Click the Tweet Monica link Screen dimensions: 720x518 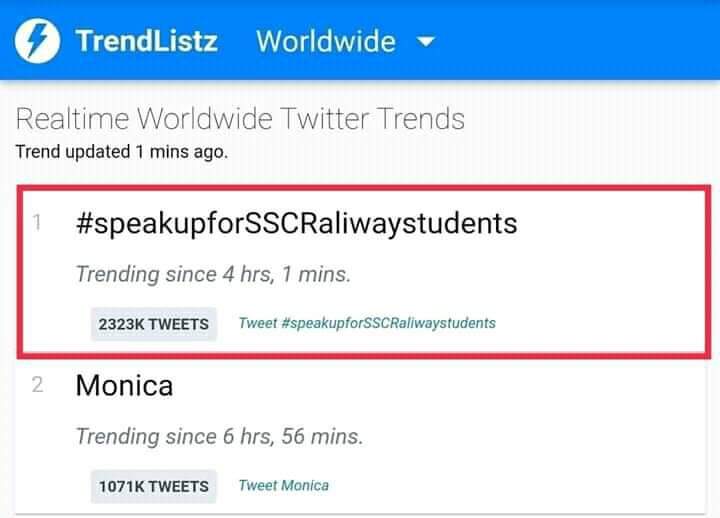pyautogui.click(x=284, y=485)
